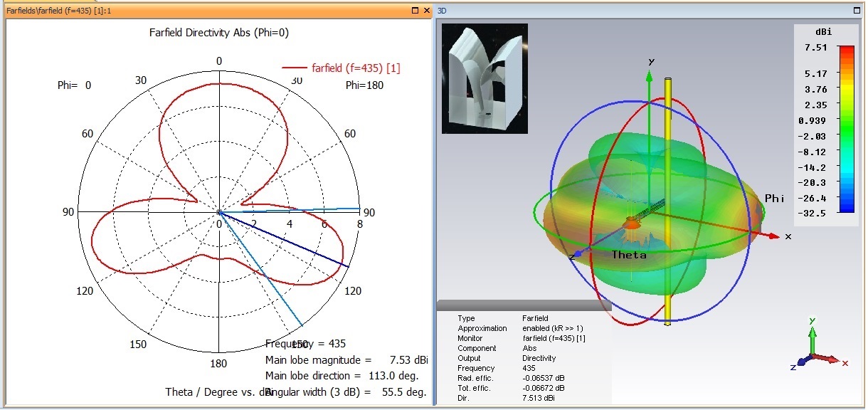Click the yellow dipole rod in 3D view
This screenshot has width=868, height=410.
coord(668,201)
